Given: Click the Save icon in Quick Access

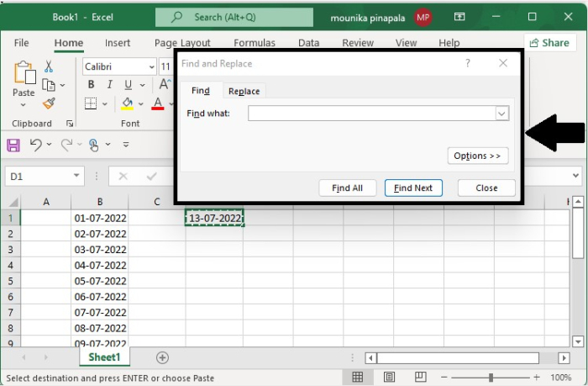Looking at the screenshot, I should [13, 145].
